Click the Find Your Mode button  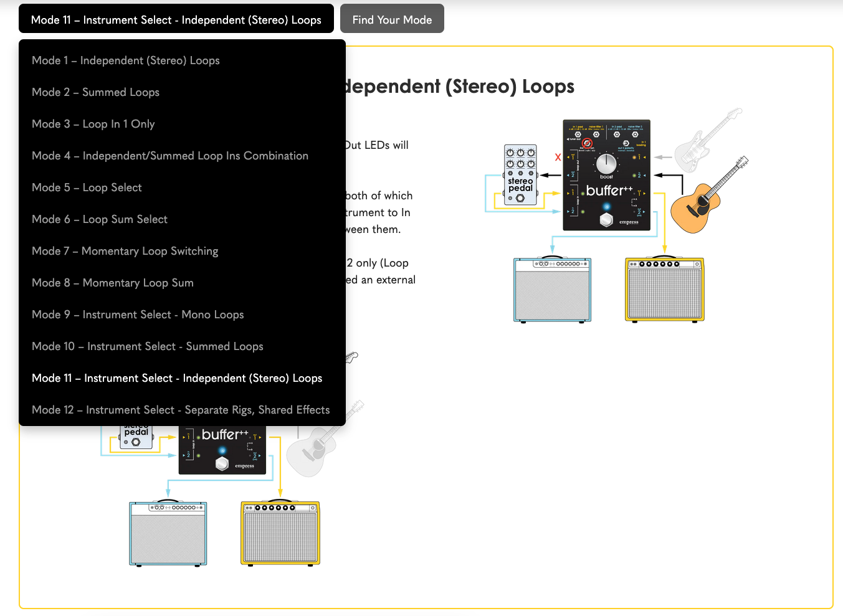point(392,19)
